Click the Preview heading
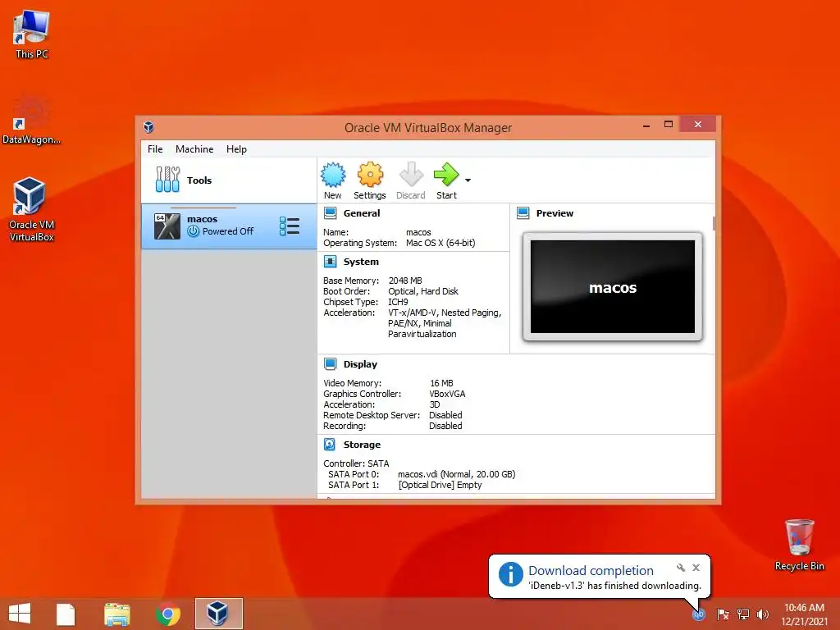The height and width of the screenshot is (630, 840). click(x=555, y=213)
